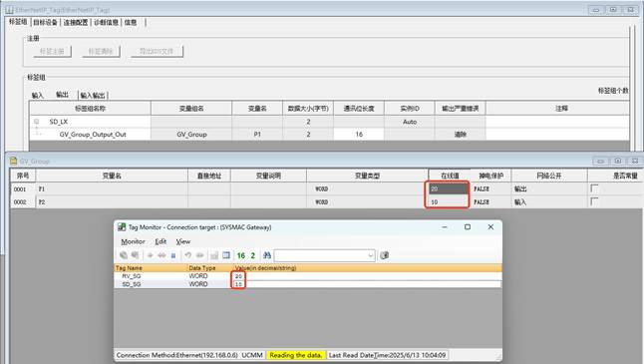Click the binary '2' display icon

click(x=252, y=255)
